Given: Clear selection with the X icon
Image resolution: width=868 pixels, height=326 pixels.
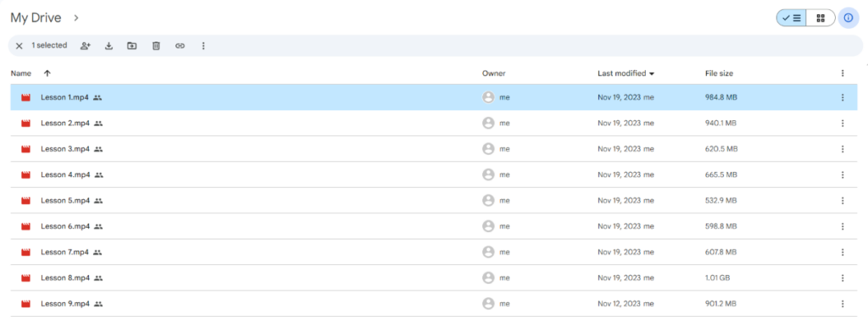Looking at the screenshot, I should pyautogui.click(x=19, y=46).
